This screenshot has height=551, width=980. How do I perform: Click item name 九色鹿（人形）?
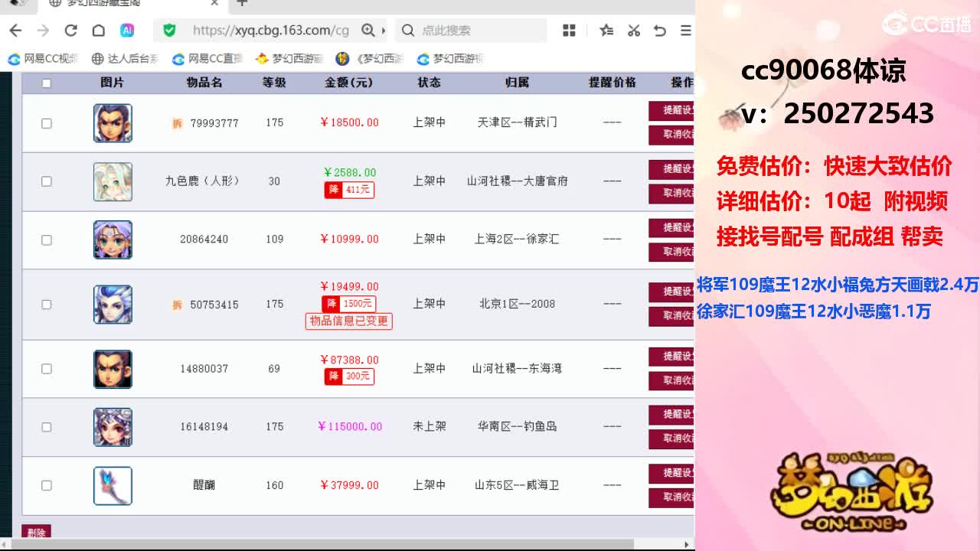(x=204, y=181)
